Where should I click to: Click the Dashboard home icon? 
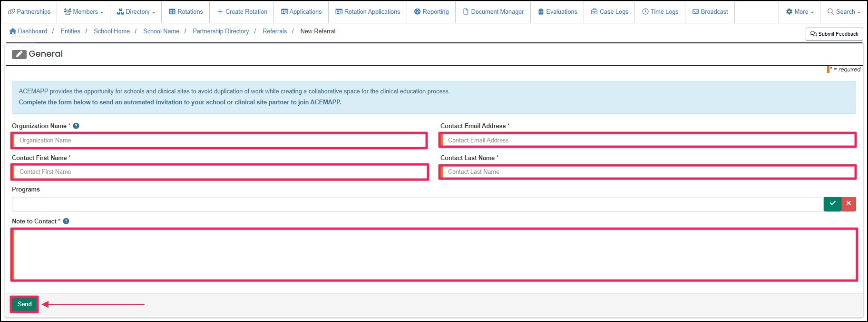pyautogui.click(x=13, y=31)
